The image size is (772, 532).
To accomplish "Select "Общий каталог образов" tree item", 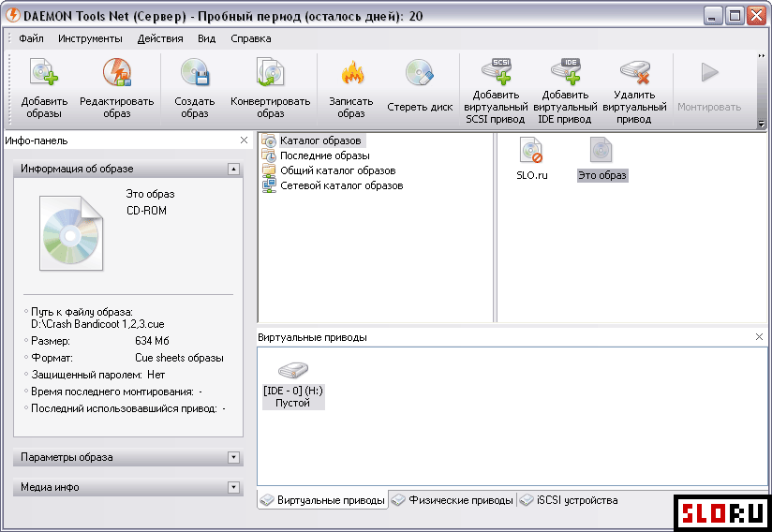I will coord(329,170).
